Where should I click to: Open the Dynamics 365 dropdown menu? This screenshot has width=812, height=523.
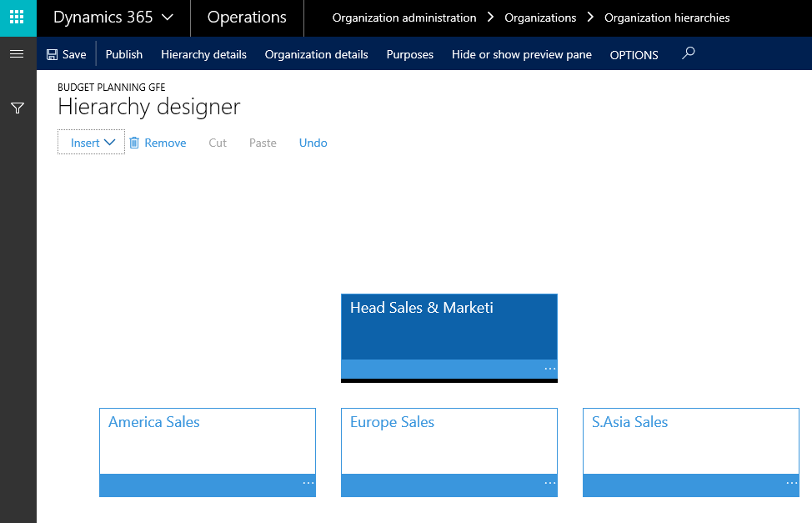point(113,18)
